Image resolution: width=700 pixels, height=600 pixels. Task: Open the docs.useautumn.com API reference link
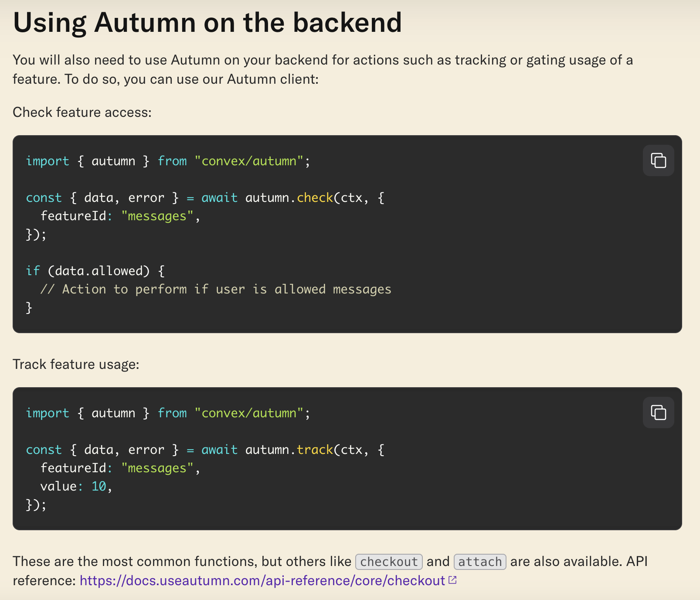click(262, 581)
